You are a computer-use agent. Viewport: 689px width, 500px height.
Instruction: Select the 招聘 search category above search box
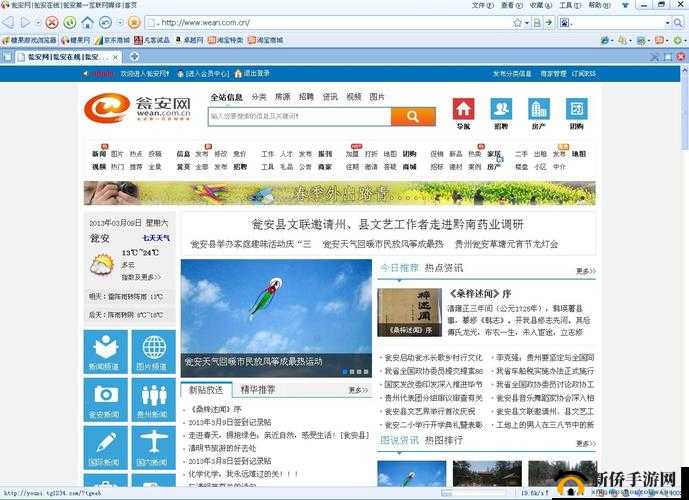point(306,97)
